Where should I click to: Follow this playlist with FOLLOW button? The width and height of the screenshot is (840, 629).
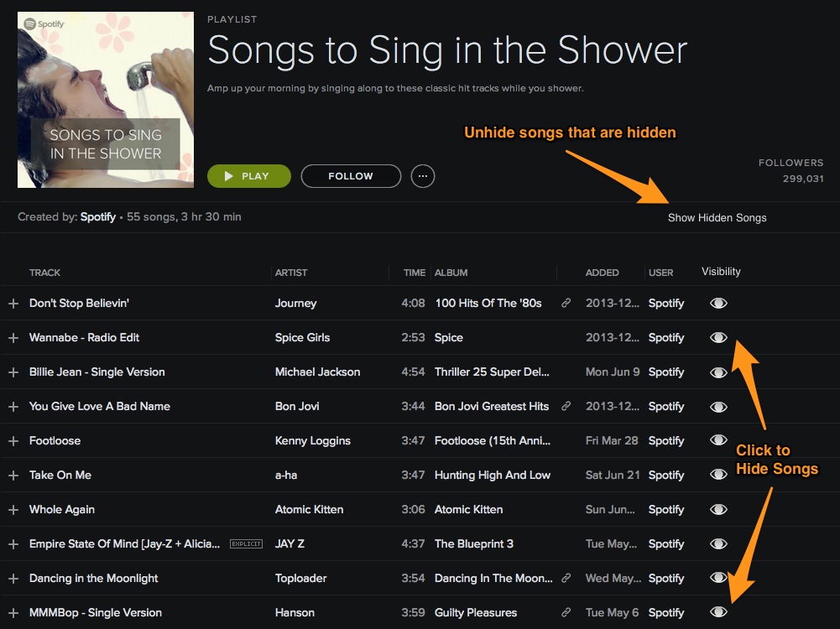coord(351,176)
